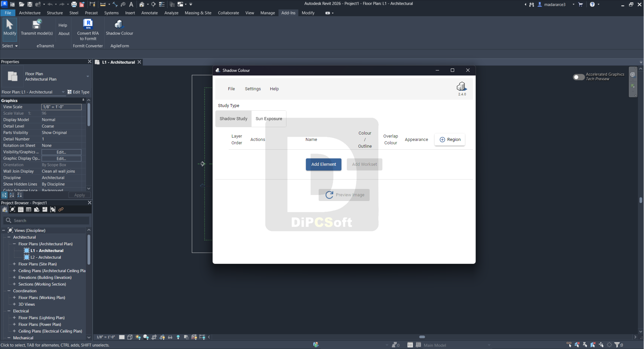Click the shopping cart icon in title bar
The image size is (644, 349).
(581, 4)
